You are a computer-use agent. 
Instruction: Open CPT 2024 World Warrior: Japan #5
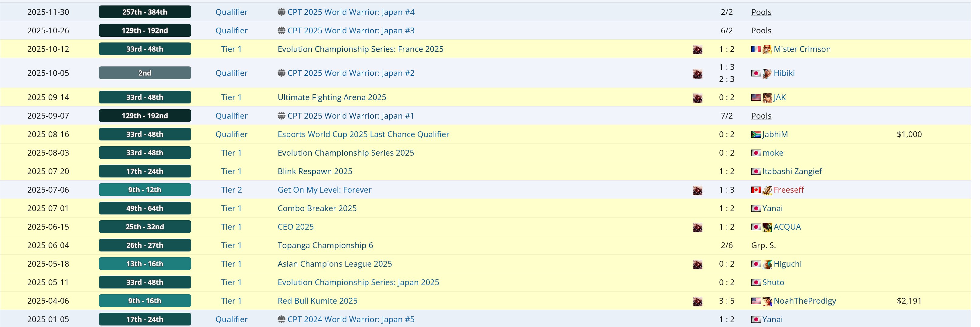[351, 319]
